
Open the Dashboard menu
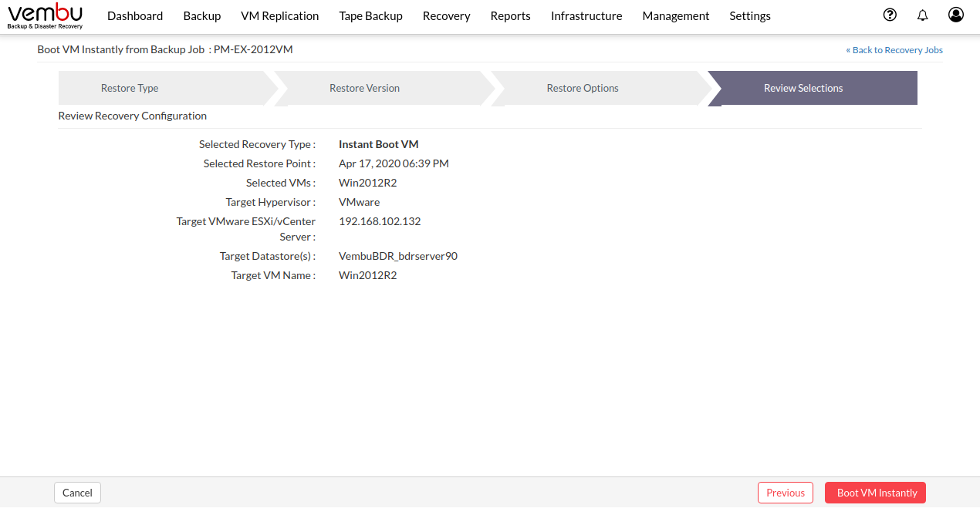pos(135,16)
